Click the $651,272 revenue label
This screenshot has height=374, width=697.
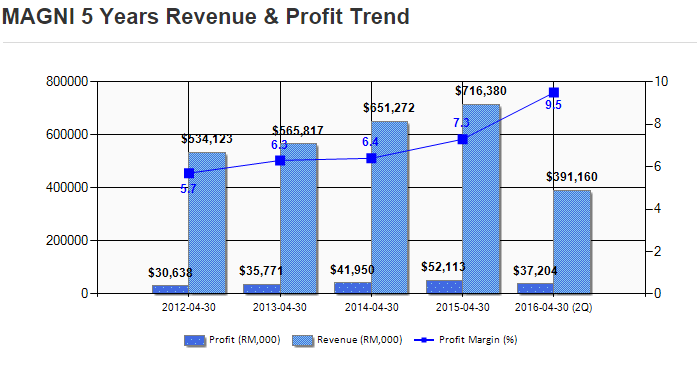[x=389, y=108]
